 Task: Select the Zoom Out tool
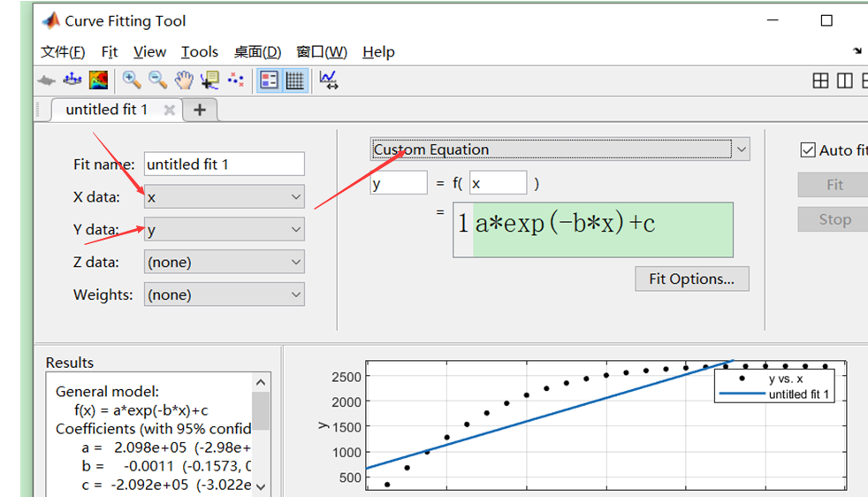pos(157,80)
